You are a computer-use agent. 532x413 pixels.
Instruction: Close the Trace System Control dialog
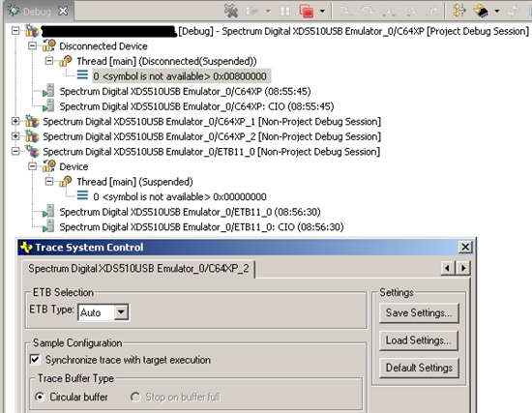[465, 247]
